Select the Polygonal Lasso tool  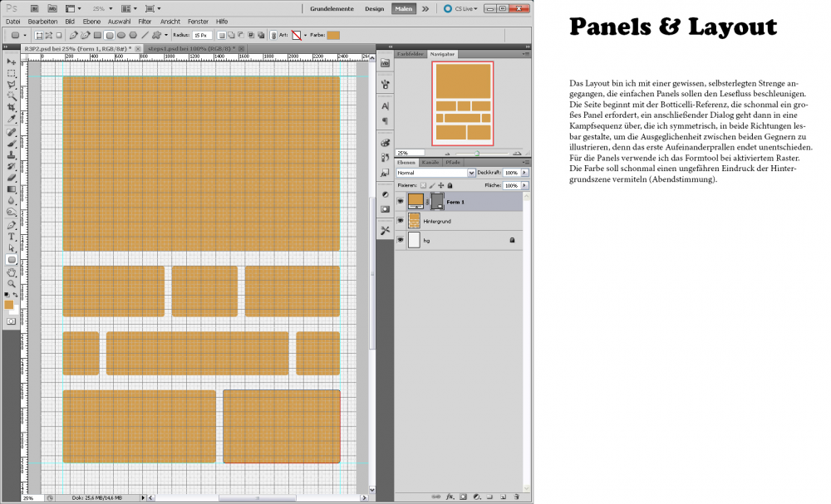coord(11,84)
